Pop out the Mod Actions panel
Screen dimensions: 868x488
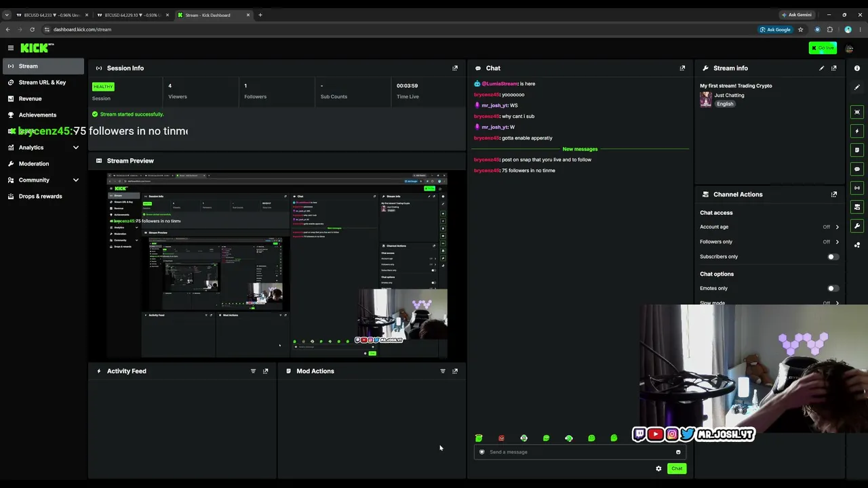(x=455, y=371)
